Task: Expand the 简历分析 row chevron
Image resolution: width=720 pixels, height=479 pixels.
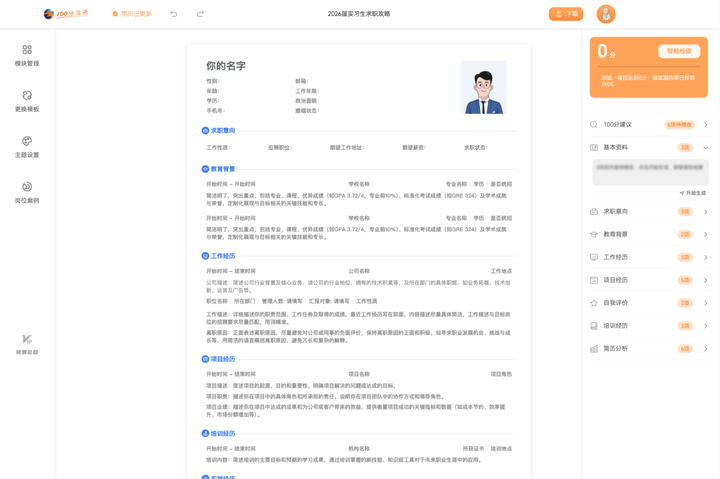Action: coord(706,349)
